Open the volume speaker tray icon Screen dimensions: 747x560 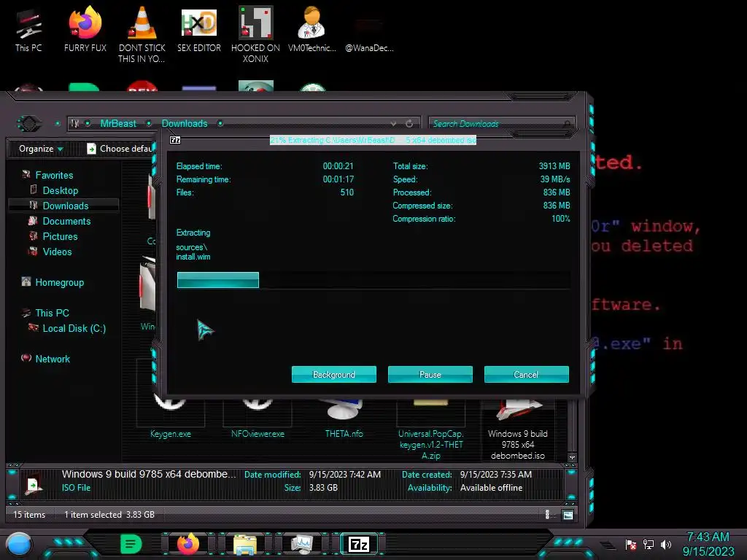666,544
